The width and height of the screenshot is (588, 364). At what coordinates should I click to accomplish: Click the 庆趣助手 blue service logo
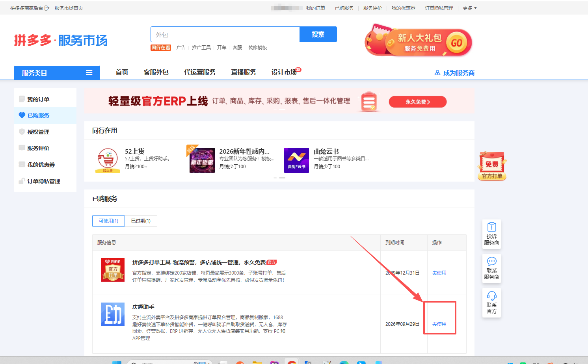click(113, 314)
